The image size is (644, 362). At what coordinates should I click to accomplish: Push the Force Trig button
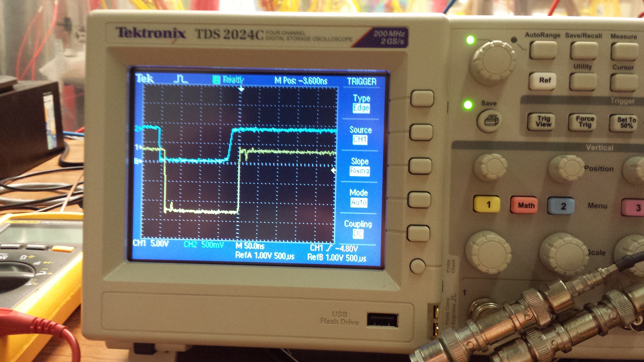pyautogui.click(x=582, y=122)
